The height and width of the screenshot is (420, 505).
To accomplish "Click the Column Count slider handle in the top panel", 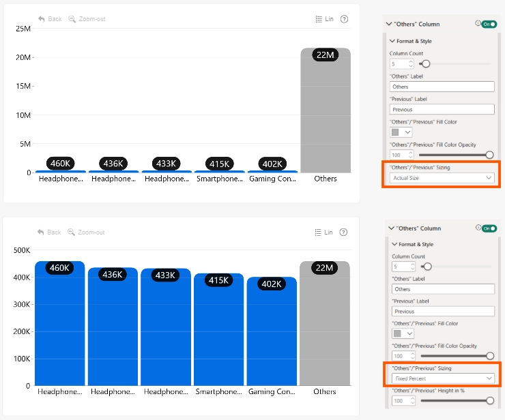I will [426, 63].
